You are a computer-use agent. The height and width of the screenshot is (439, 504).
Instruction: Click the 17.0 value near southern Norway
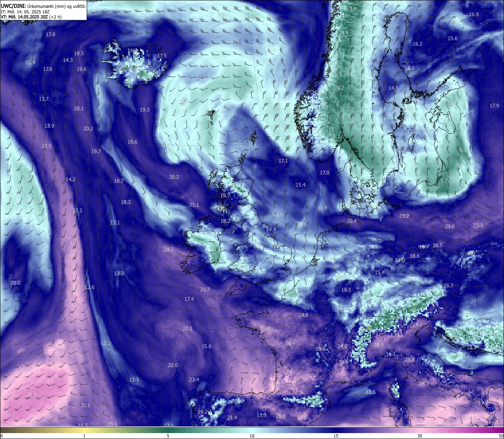click(324, 173)
